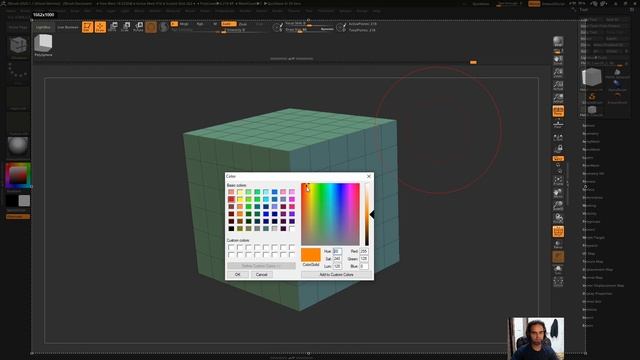The height and width of the screenshot is (360, 640).
Task: Enable the Zsub sculpt mode
Action: coord(243,24)
